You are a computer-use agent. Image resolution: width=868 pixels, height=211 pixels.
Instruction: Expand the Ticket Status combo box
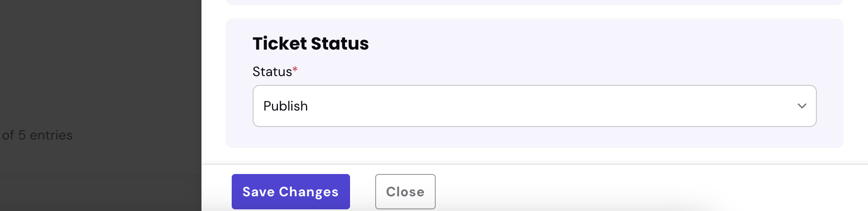[534, 106]
